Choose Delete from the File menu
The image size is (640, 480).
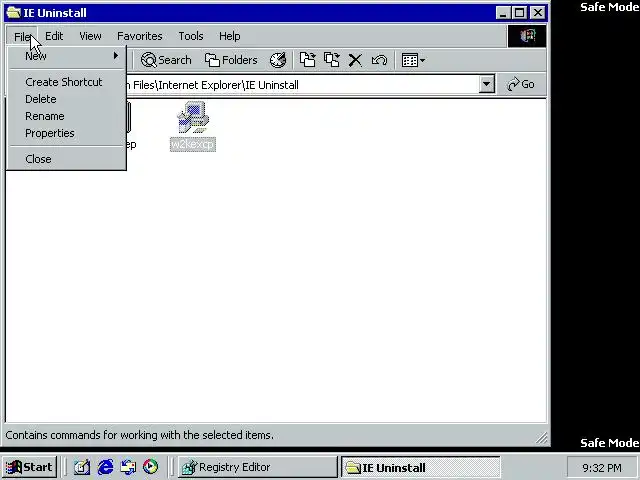(67, 99)
